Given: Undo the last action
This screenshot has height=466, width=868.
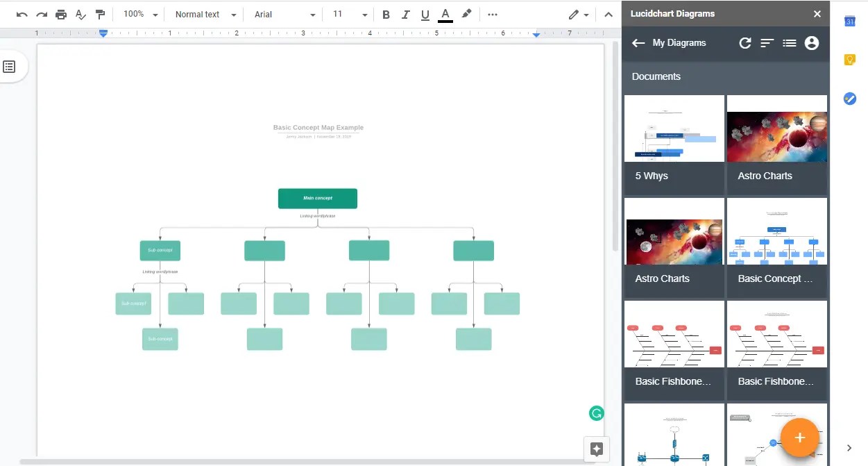Looking at the screenshot, I should pyautogui.click(x=22, y=15).
